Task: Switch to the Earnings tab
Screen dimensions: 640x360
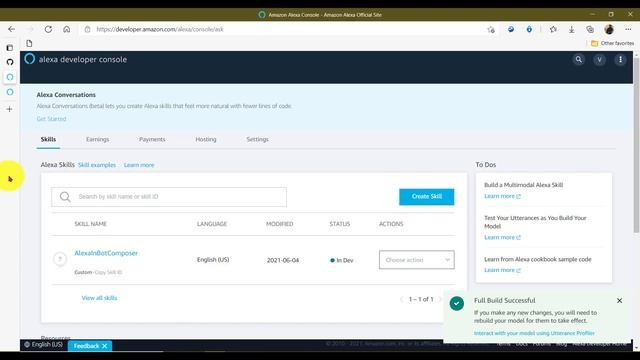Action: pyautogui.click(x=98, y=139)
